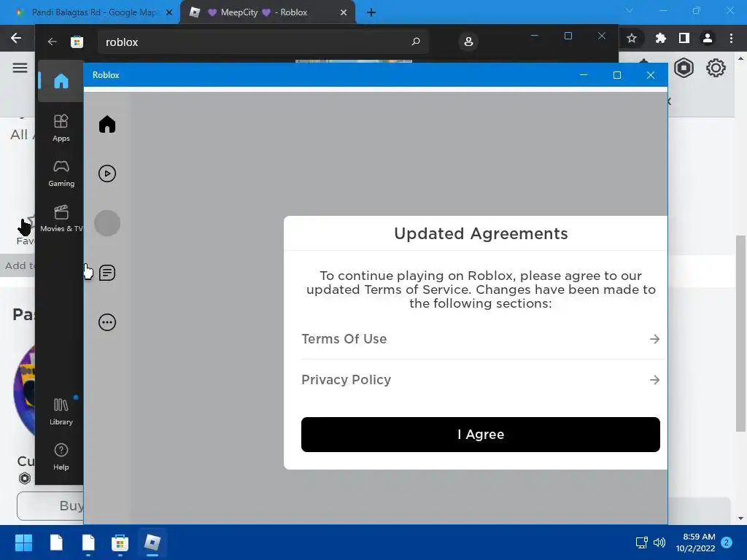Image resolution: width=747 pixels, height=560 pixels.
Task: Open Chrome profile avatar icon
Action: [x=708, y=38]
